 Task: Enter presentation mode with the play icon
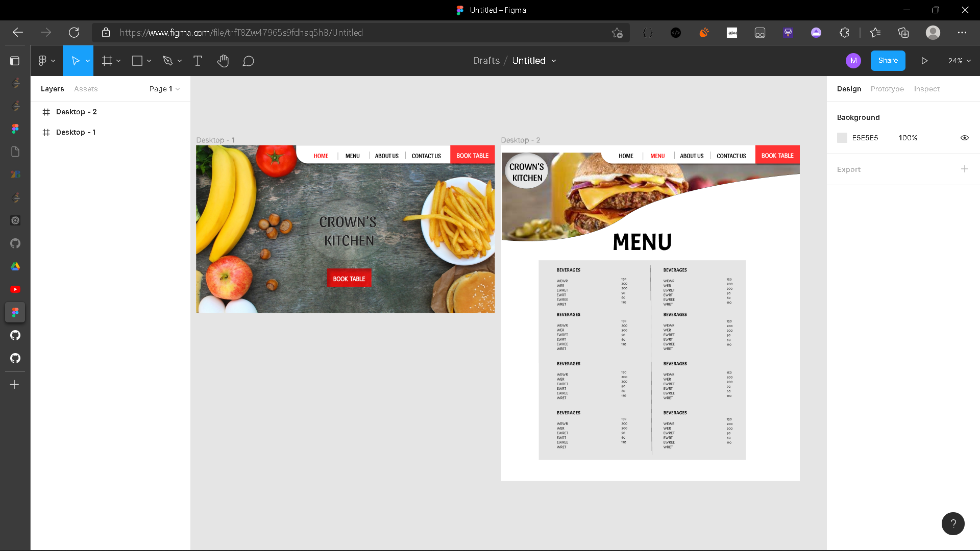tap(924, 61)
